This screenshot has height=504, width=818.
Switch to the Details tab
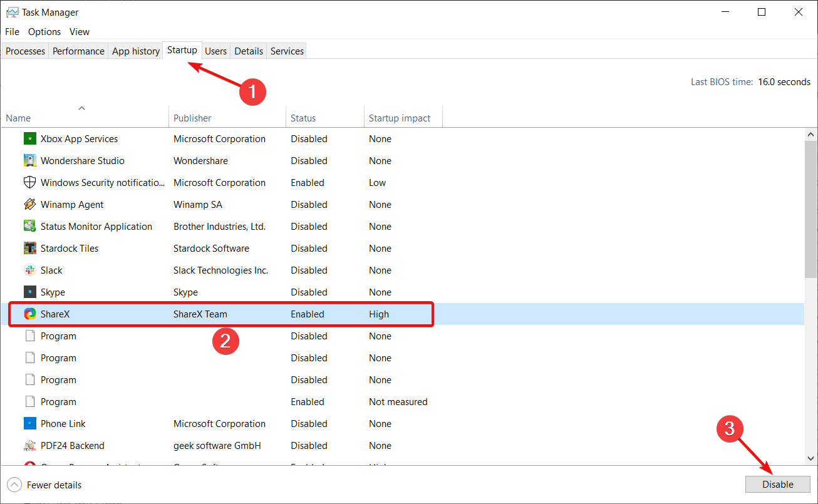coord(249,51)
